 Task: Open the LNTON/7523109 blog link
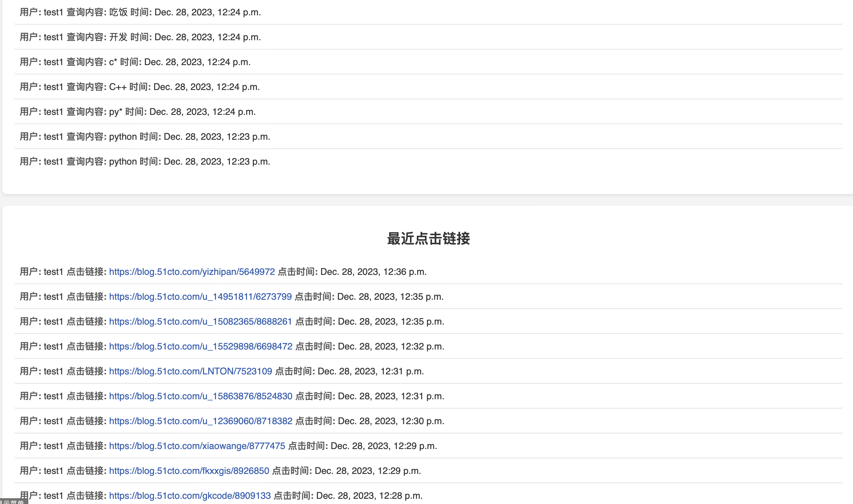tap(190, 371)
